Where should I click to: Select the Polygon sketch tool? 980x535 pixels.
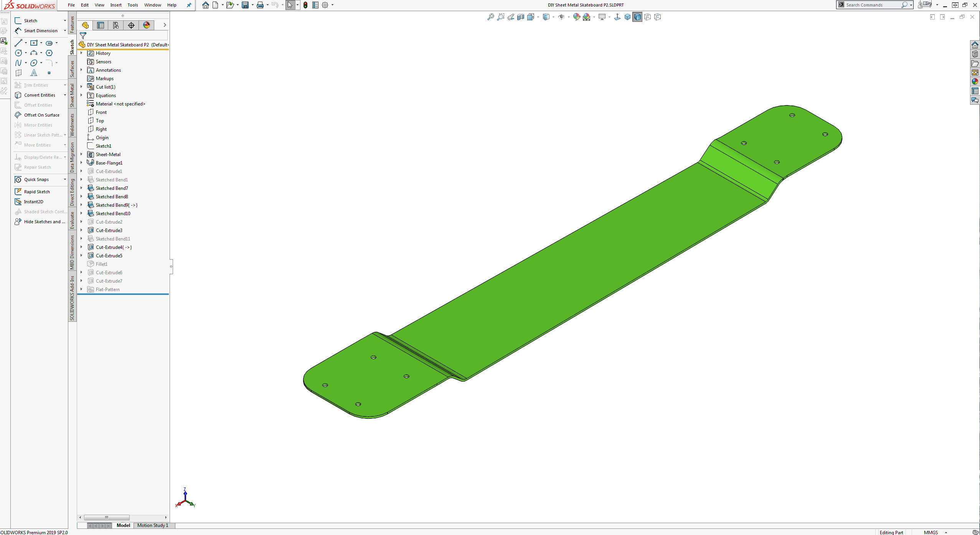(x=49, y=53)
